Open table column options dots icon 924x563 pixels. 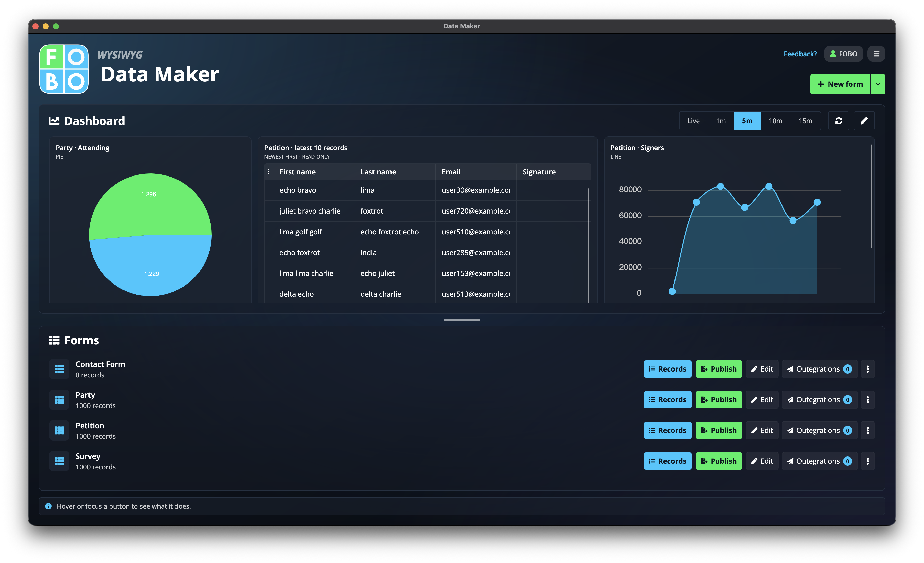[269, 172]
